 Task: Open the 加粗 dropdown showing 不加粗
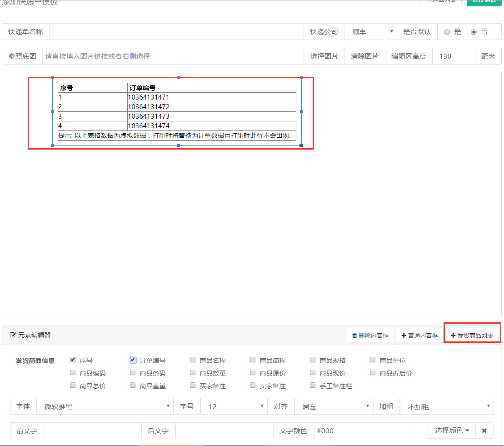pos(446,406)
